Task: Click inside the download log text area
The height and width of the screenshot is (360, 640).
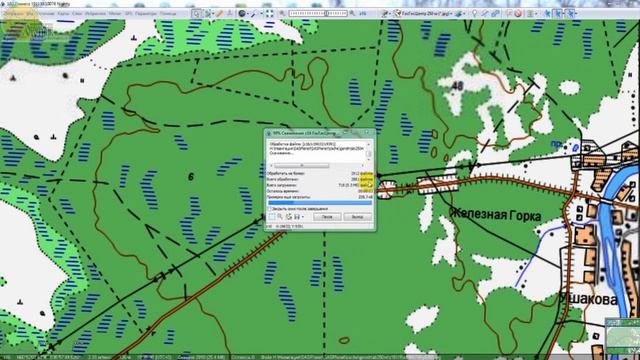Action: point(318,151)
